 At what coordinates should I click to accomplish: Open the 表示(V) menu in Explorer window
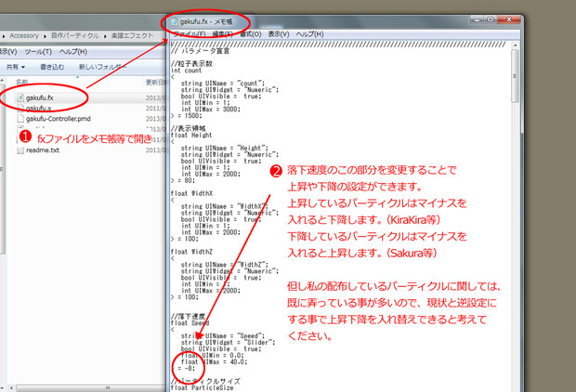point(8,52)
